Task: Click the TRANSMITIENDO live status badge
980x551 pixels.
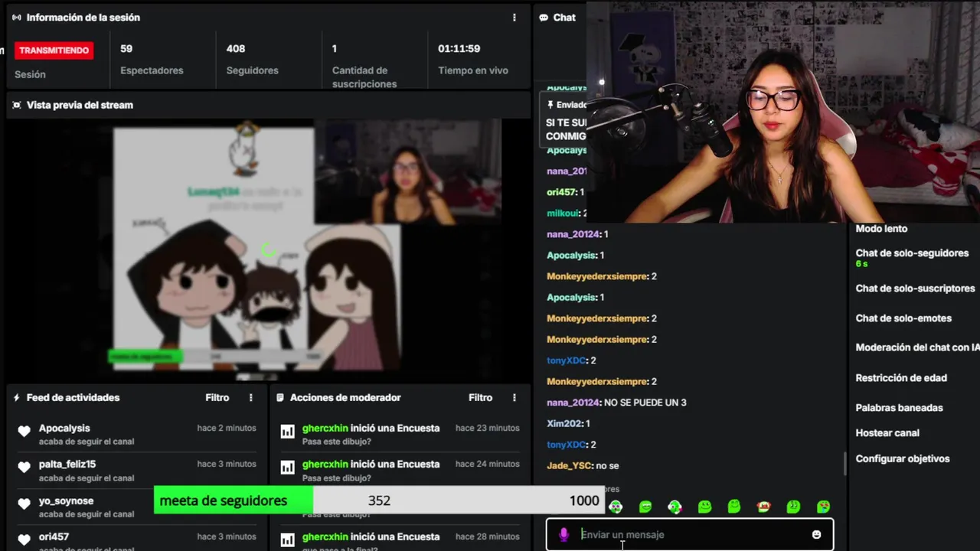Action: [54, 51]
